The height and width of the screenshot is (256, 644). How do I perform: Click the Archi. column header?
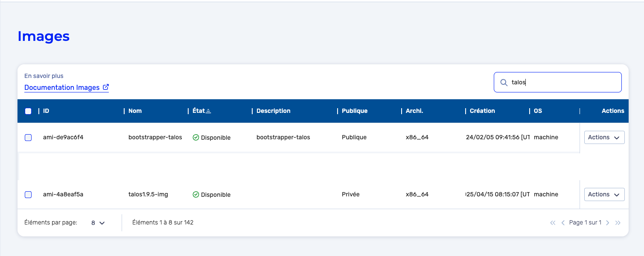pyautogui.click(x=414, y=111)
